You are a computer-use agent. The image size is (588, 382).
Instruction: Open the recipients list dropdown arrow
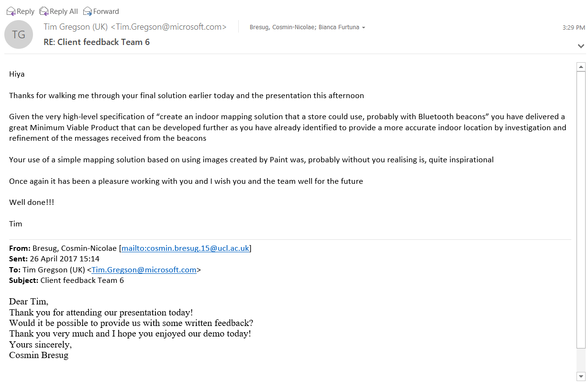pyautogui.click(x=364, y=28)
